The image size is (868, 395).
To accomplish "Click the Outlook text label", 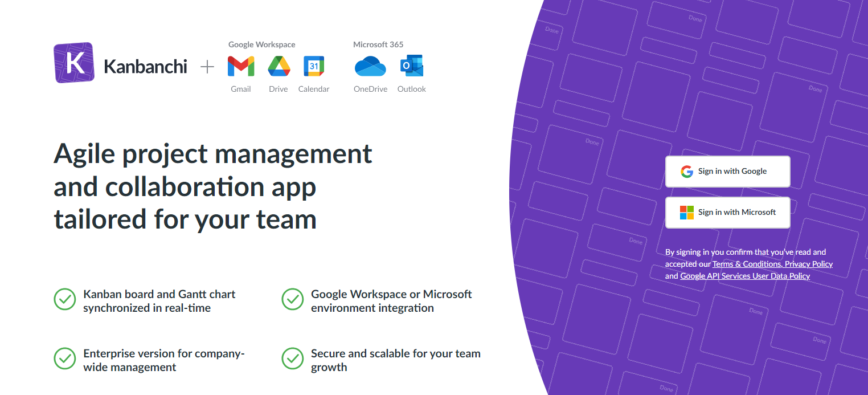I will point(412,89).
